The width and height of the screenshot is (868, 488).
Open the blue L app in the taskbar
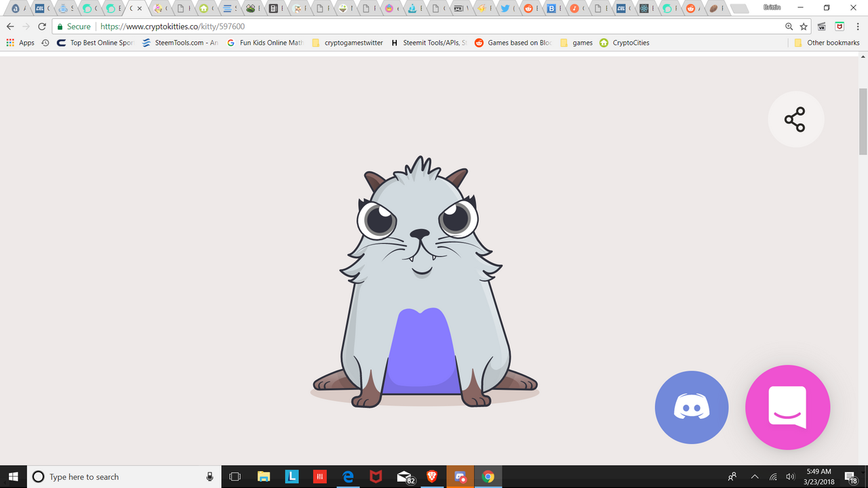tap(292, 476)
